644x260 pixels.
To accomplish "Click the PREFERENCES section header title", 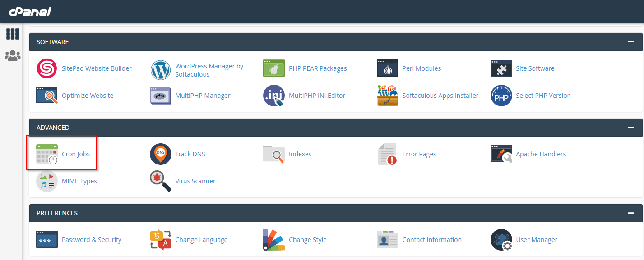I will pyautogui.click(x=57, y=213).
